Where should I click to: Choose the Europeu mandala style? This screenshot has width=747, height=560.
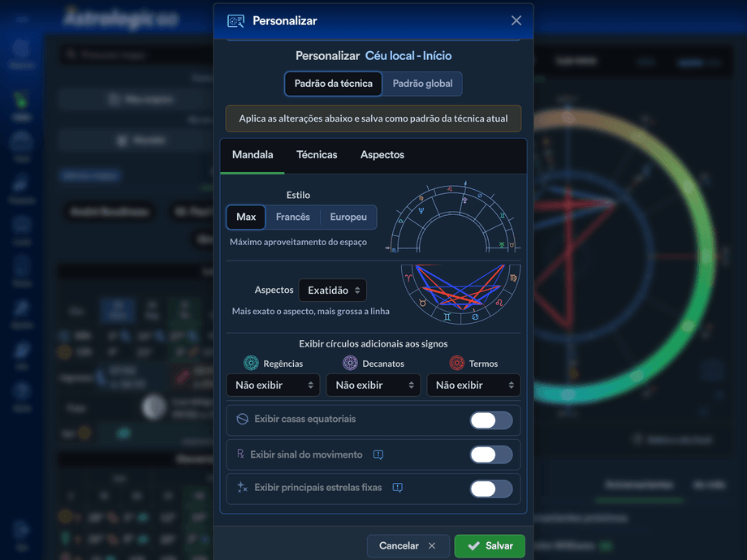click(x=348, y=218)
